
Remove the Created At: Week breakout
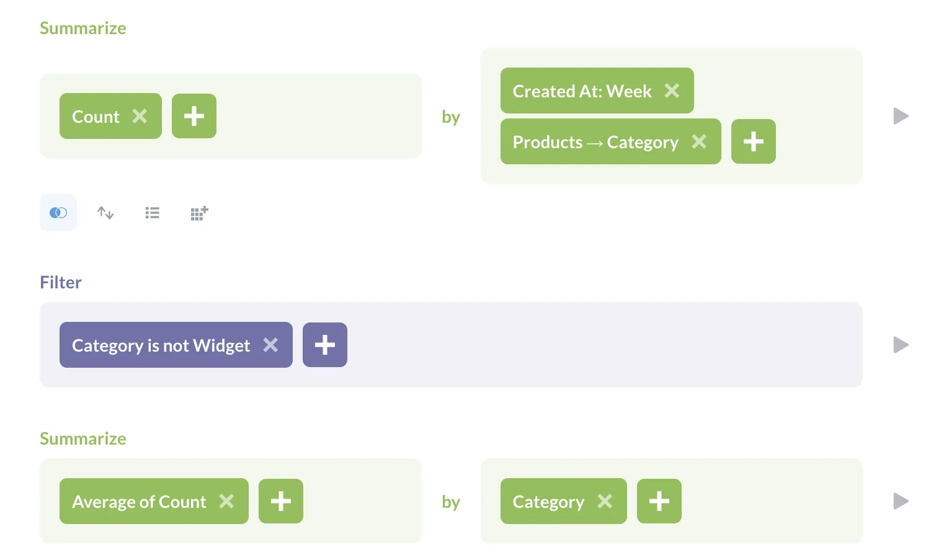(672, 91)
